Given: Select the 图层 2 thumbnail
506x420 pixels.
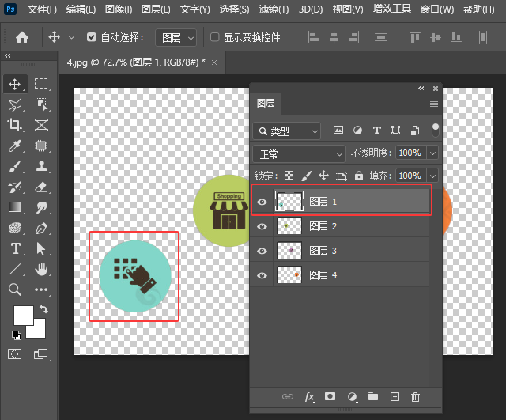Looking at the screenshot, I should [289, 226].
